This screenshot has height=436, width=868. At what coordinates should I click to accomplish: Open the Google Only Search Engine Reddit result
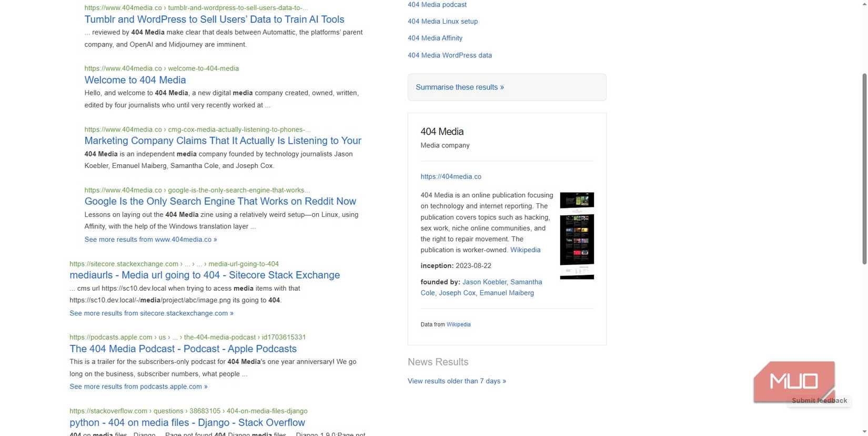click(x=220, y=201)
